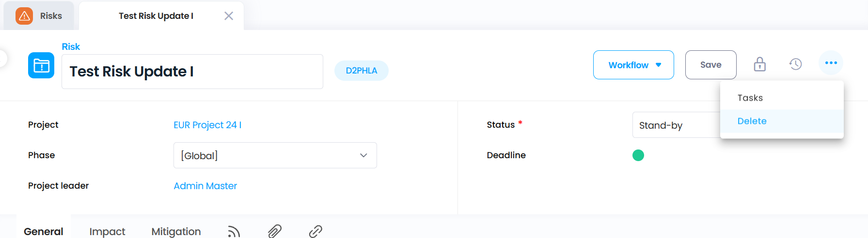Switch to the Mitigation tab
Screen dimensions: 868x238
coord(176,232)
